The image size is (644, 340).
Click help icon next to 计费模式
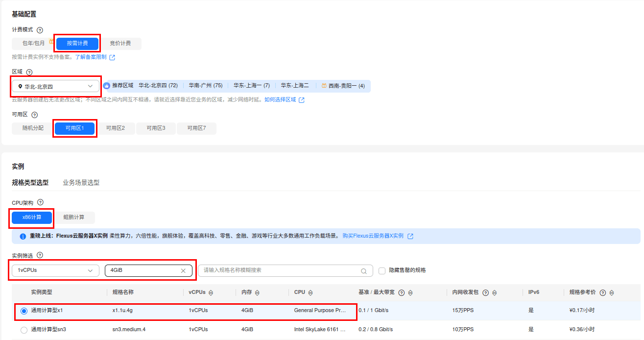[40, 30]
